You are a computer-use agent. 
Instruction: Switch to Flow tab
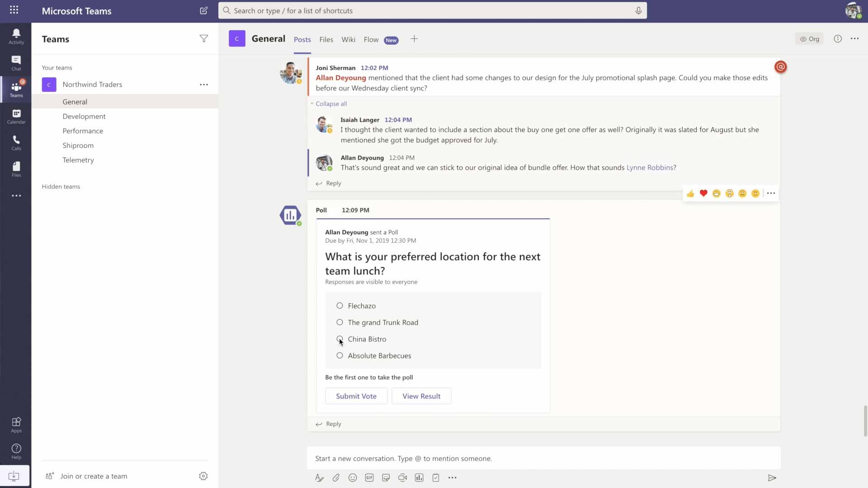tap(371, 39)
